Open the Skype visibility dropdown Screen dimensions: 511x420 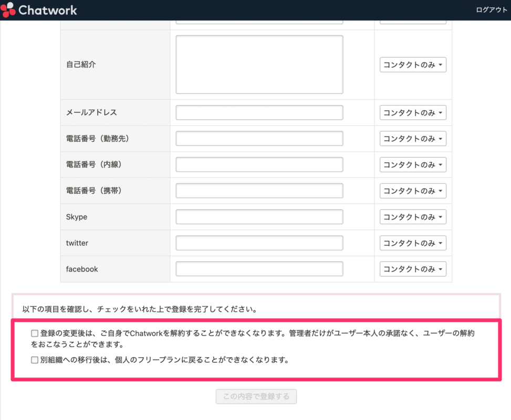coord(413,216)
